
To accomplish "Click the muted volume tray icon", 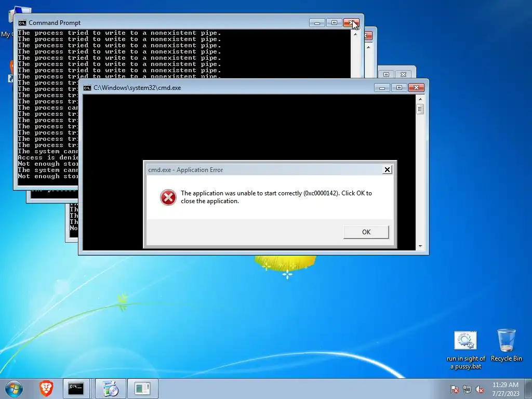I will click(480, 389).
